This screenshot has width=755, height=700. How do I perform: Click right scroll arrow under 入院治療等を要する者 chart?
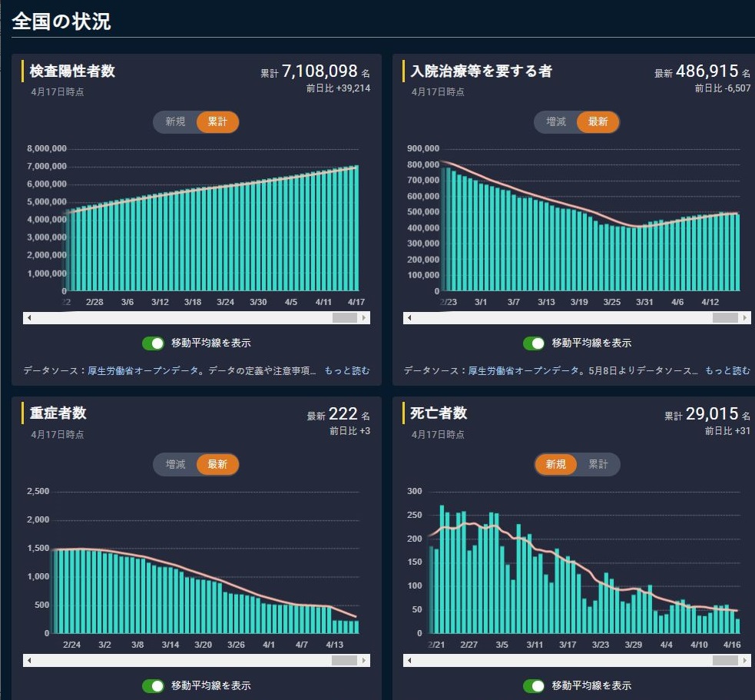coord(745,317)
